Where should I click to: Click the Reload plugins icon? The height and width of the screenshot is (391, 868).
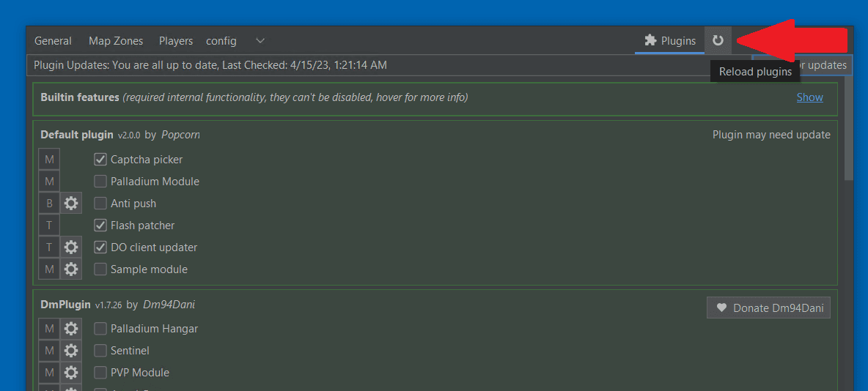(x=718, y=41)
